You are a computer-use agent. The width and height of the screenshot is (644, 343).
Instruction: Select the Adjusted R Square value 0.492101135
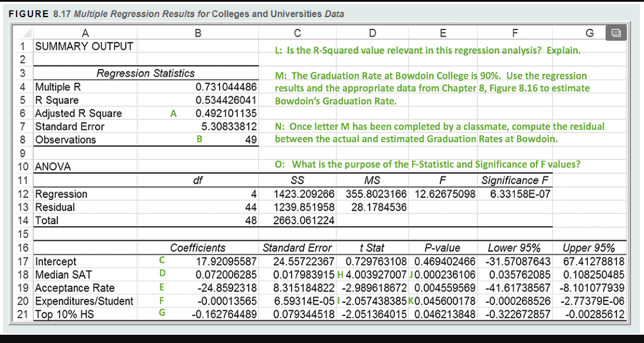[x=226, y=113]
